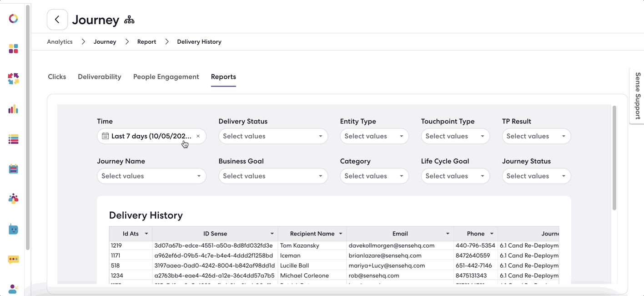Click the Delivery History table heading
The width and height of the screenshot is (644, 296).
146,215
